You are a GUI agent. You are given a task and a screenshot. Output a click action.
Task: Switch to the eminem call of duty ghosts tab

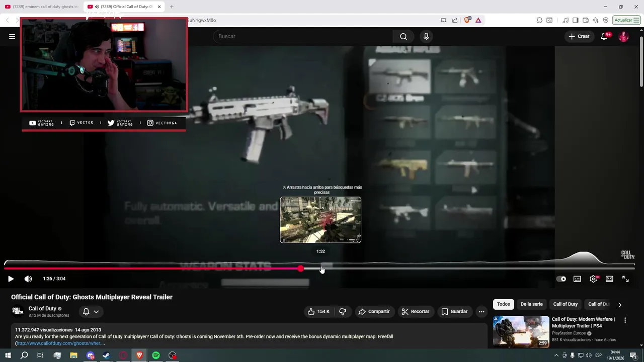tap(41, 7)
